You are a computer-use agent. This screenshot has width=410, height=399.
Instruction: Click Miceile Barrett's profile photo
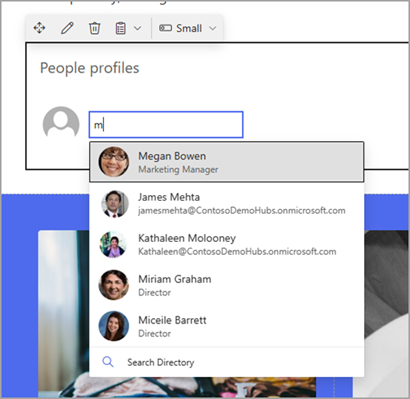pos(114,326)
